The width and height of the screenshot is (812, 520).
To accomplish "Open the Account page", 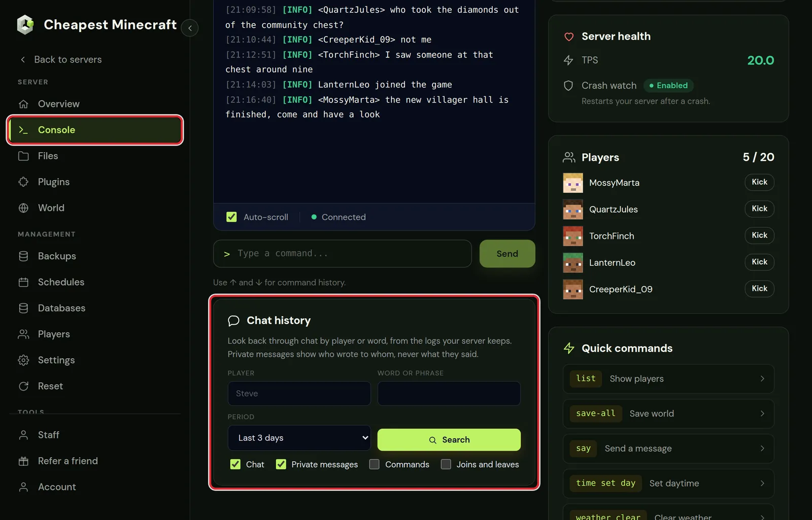I will pos(95,487).
